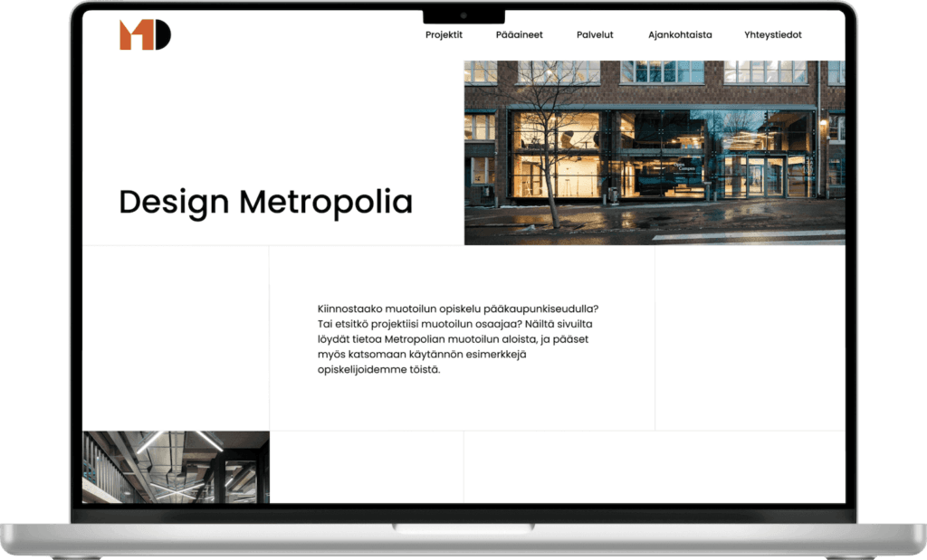
Task: Open the Ajankohtaista navigation link
Action: [x=680, y=35]
